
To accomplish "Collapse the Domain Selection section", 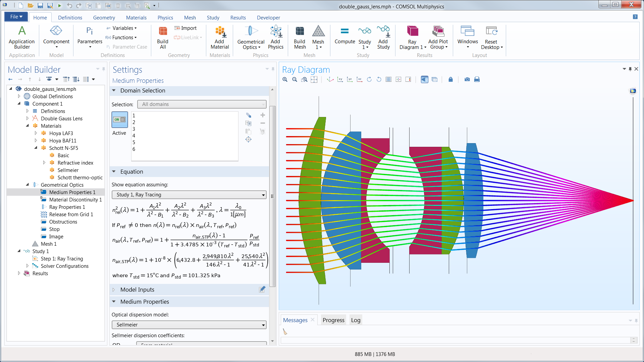I will click(114, 90).
